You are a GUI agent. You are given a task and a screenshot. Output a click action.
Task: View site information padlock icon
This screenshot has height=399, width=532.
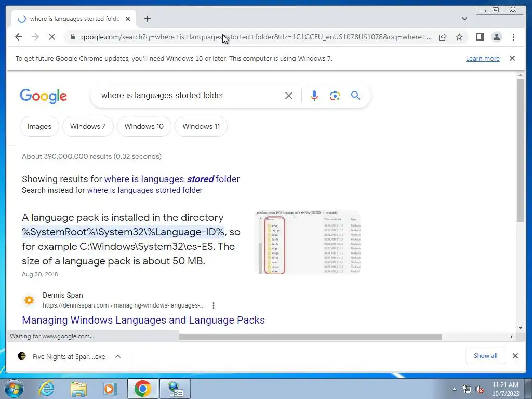72,37
